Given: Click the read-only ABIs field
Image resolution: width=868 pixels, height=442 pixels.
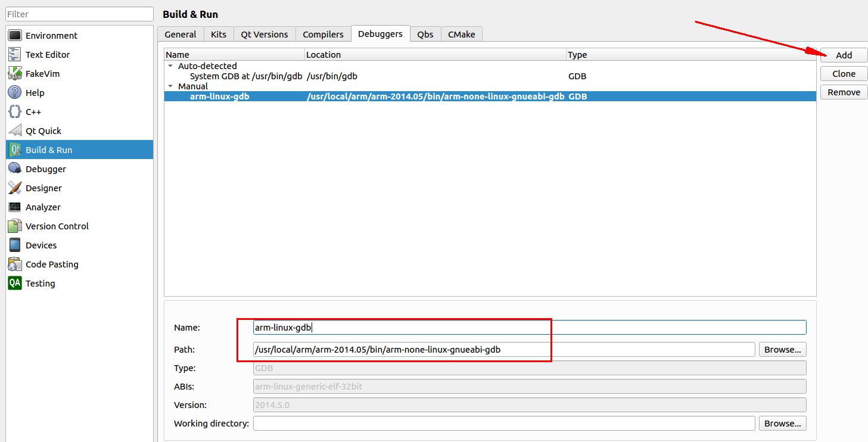Looking at the screenshot, I should [x=530, y=387].
